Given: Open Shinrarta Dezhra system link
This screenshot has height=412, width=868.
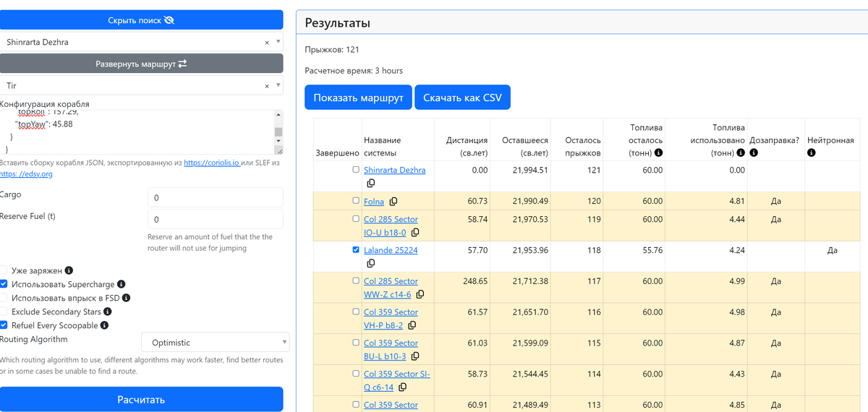Looking at the screenshot, I should (394, 170).
